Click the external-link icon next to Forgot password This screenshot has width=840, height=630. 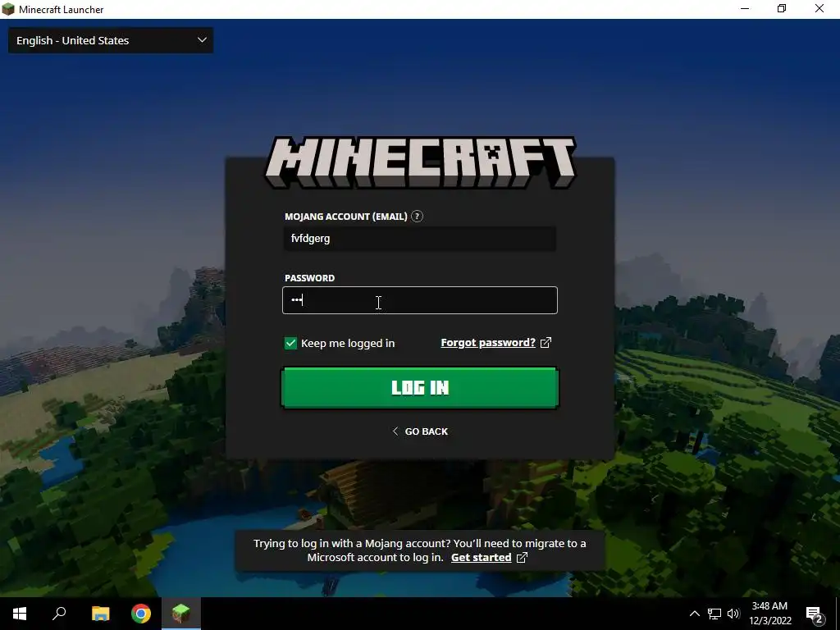tap(546, 343)
